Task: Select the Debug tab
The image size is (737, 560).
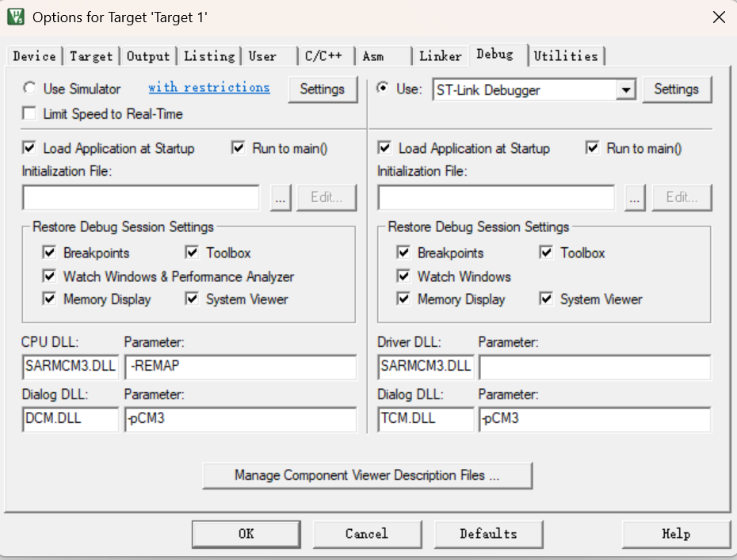Action: point(498,55)
